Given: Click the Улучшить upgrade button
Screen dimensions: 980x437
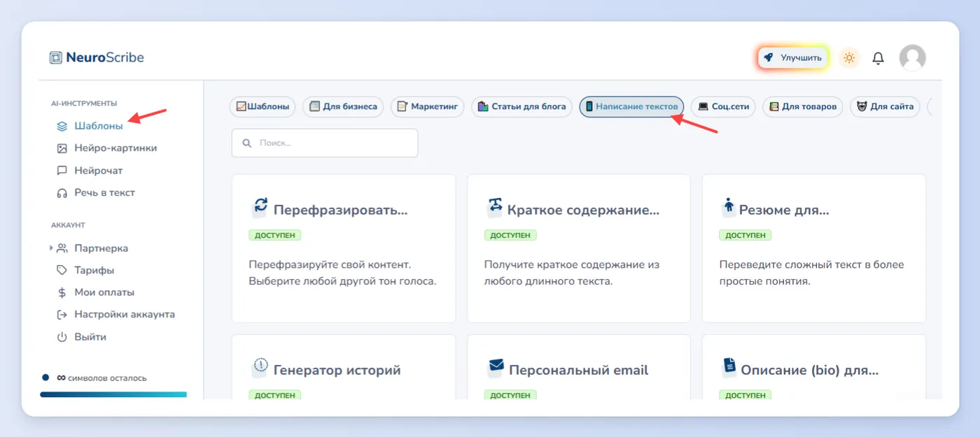Looking at the screenshot, I should tap(793, 57).
